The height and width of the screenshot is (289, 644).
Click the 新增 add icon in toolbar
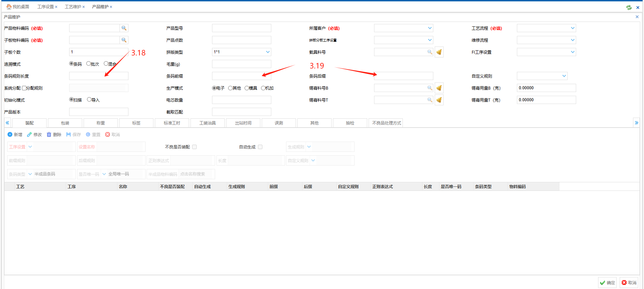point(10,134)
